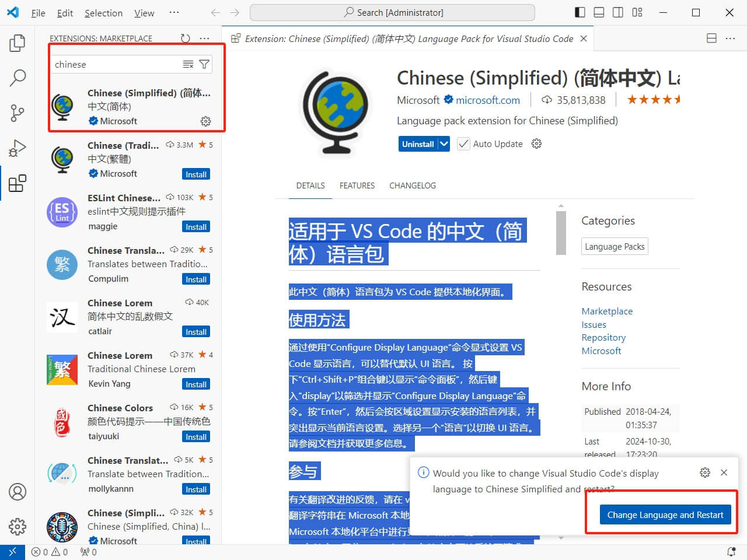The height and width of the screenshot is (560, 747).
Task: Click the extension details scrollbar thumb
Action: click(561, 233)
